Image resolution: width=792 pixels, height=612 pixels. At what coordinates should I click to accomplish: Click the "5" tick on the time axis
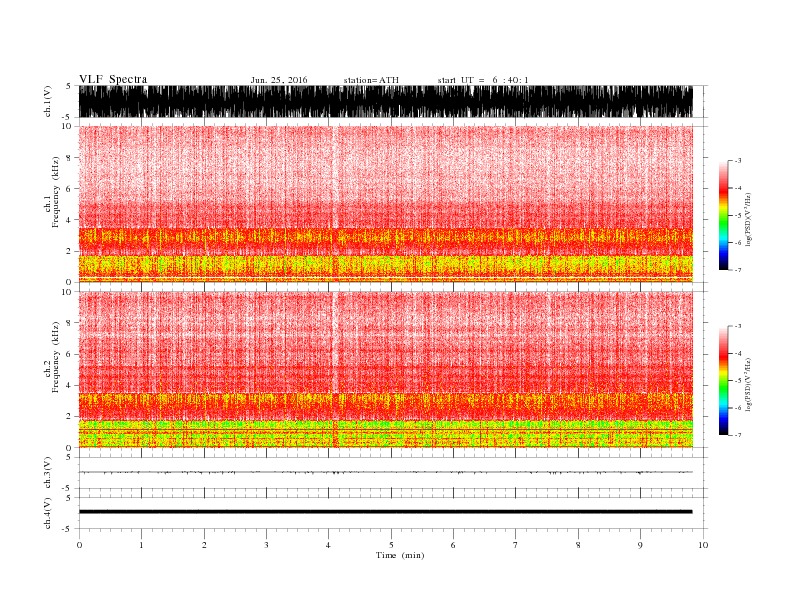tap(391, 545)
